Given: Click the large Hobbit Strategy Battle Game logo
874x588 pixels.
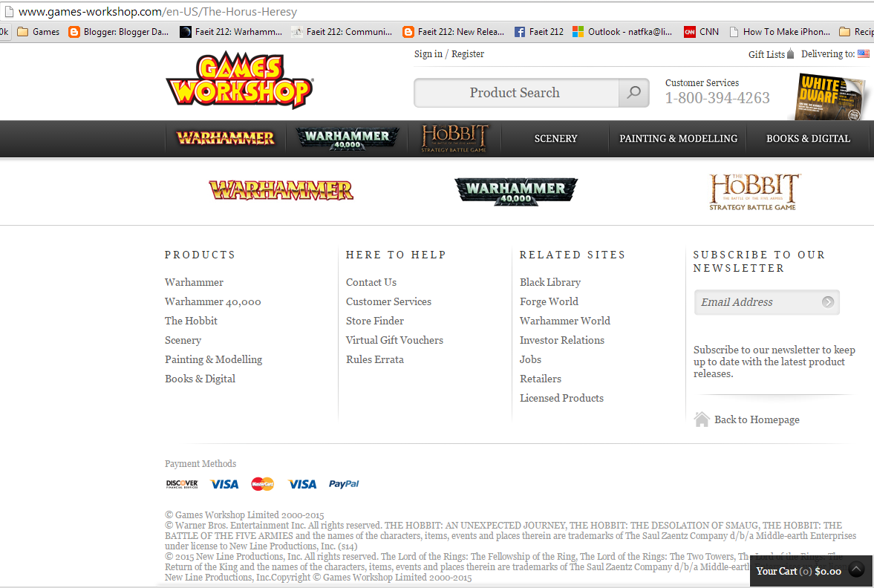Looking at the screenshot, I should click(x=753, y=192).
